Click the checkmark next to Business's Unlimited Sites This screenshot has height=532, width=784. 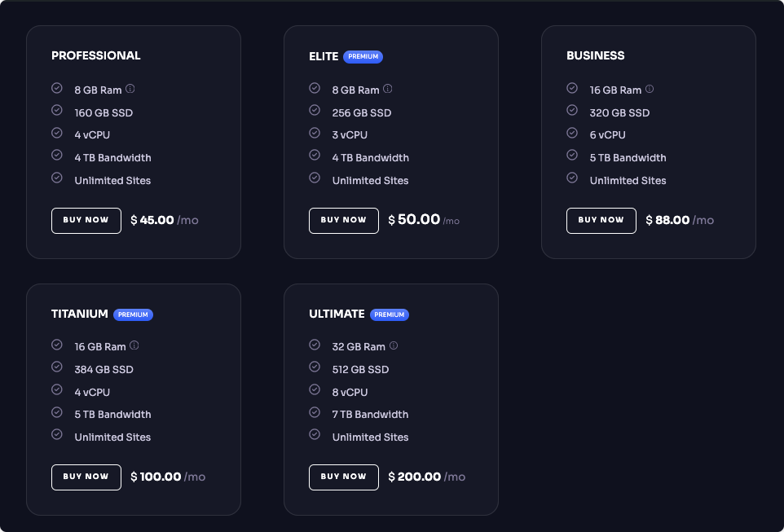[x=572, y=178]
